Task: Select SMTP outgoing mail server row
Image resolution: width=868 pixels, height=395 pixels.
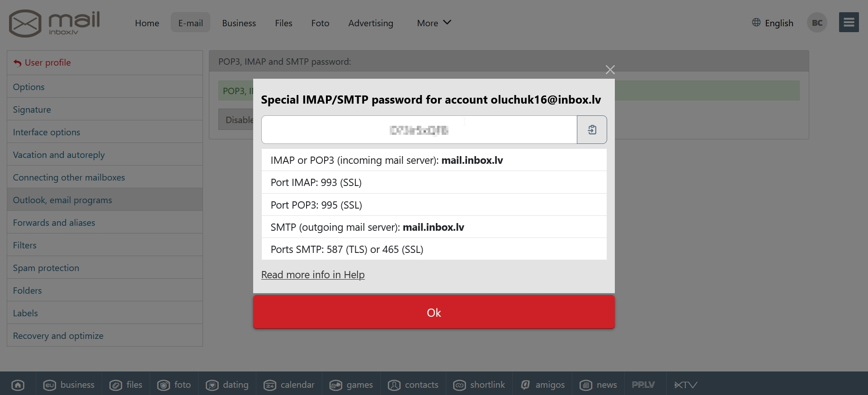Action: pyautogui.click(x=434, y=227)
